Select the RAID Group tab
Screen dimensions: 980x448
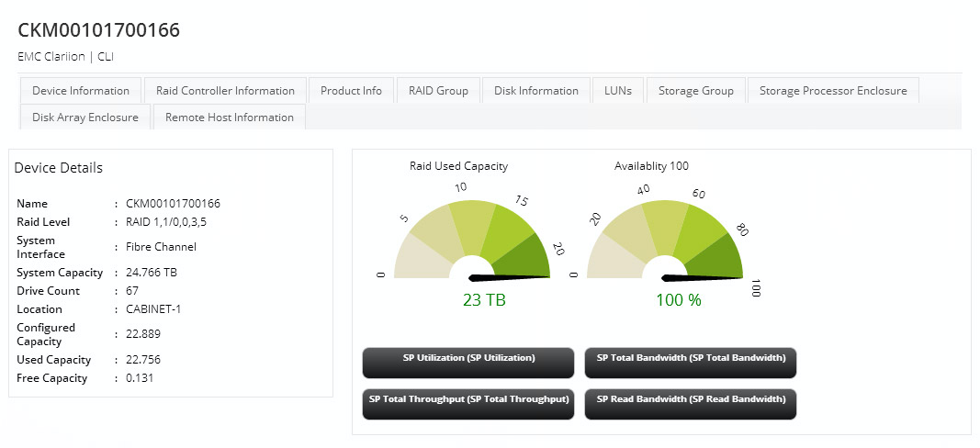point(438,91)
